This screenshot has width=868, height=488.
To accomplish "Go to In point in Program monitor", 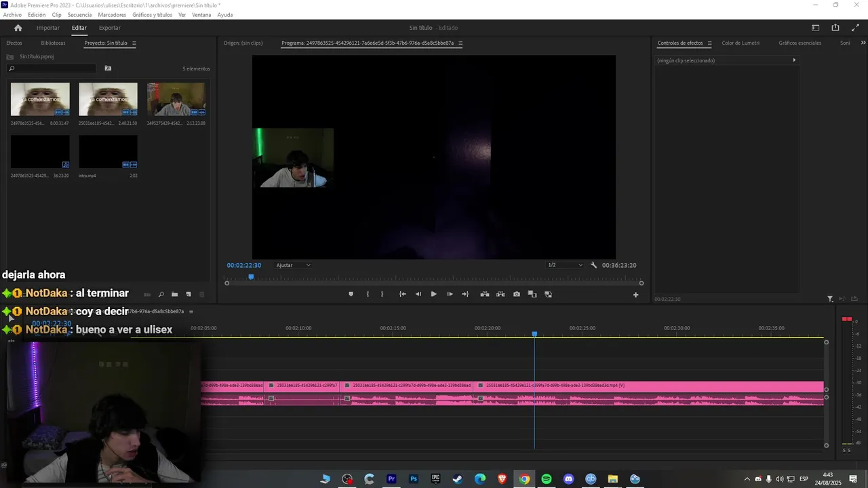I will 402,294.
